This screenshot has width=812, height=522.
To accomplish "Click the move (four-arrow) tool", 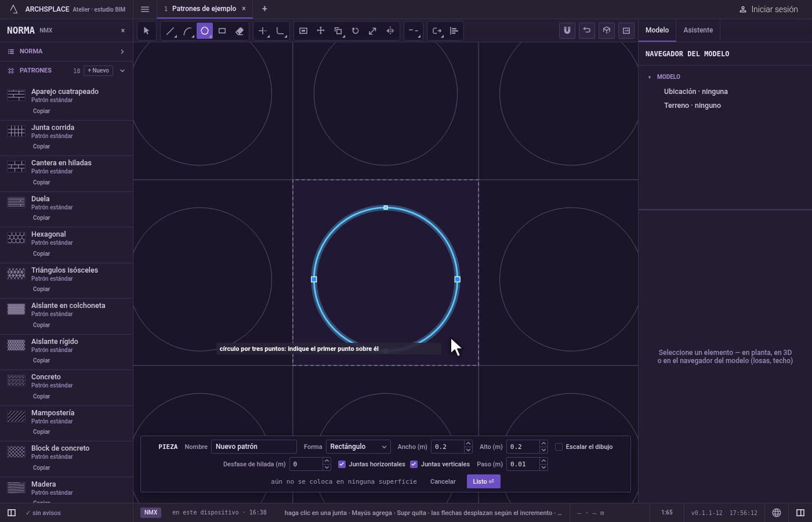I will point(321,31).
